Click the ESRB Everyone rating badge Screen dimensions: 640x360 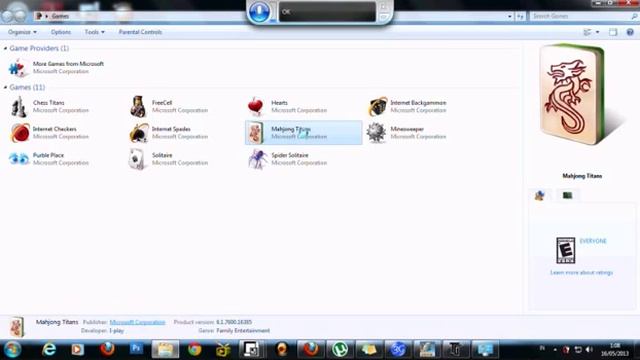tap(565, 250)
